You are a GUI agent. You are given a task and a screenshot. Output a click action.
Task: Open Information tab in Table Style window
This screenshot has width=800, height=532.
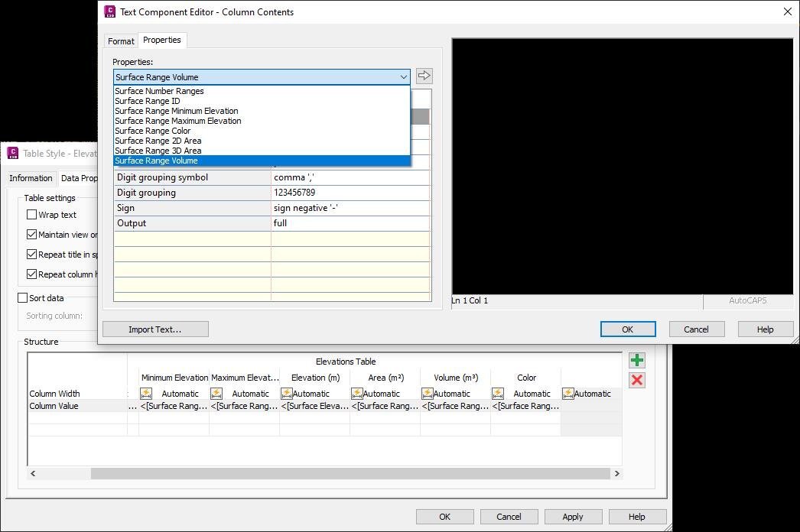coord(31,178)
